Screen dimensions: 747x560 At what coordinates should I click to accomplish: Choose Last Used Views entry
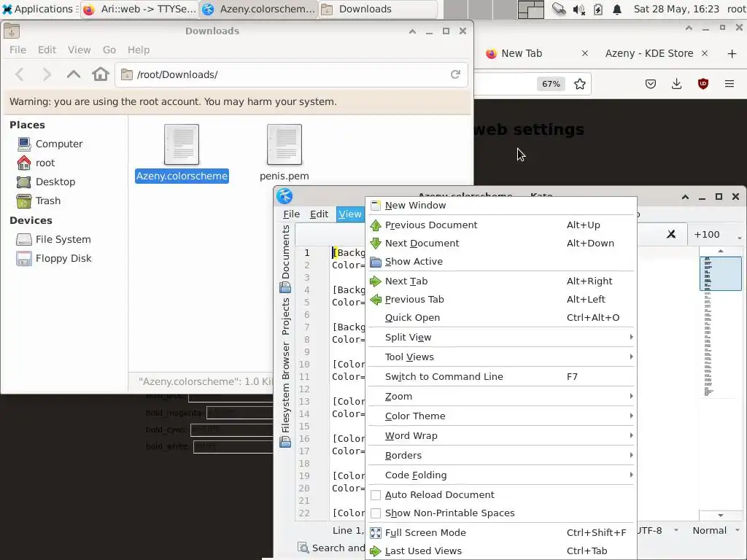501,551
